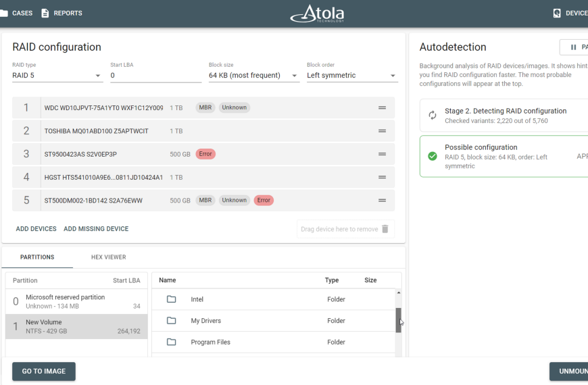Click the Reports document icon
This screenshot has width=588, height=385.
[x=45, y=13]
